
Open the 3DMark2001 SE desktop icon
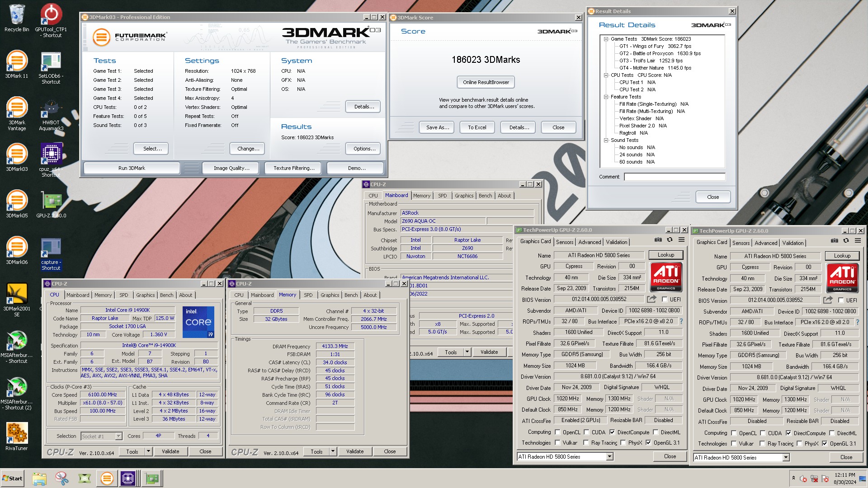point(17,300)
